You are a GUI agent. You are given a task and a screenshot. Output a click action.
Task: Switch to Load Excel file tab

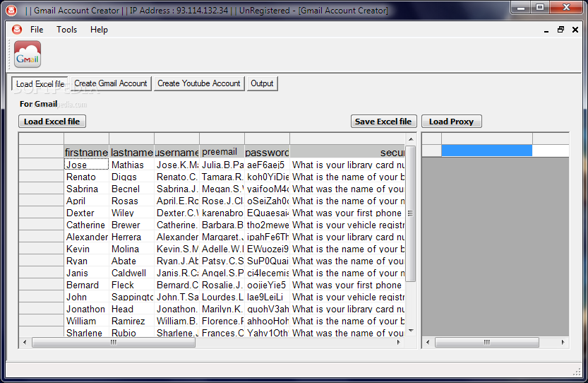(x=40, y=83)
